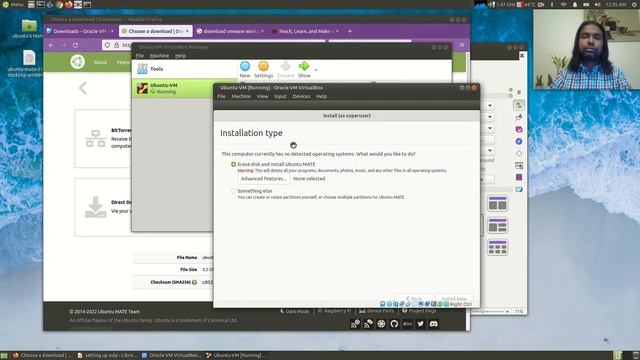Open Help menu in VirtualBox Manager
Viewport: 640px width, 360px height.
180,56
